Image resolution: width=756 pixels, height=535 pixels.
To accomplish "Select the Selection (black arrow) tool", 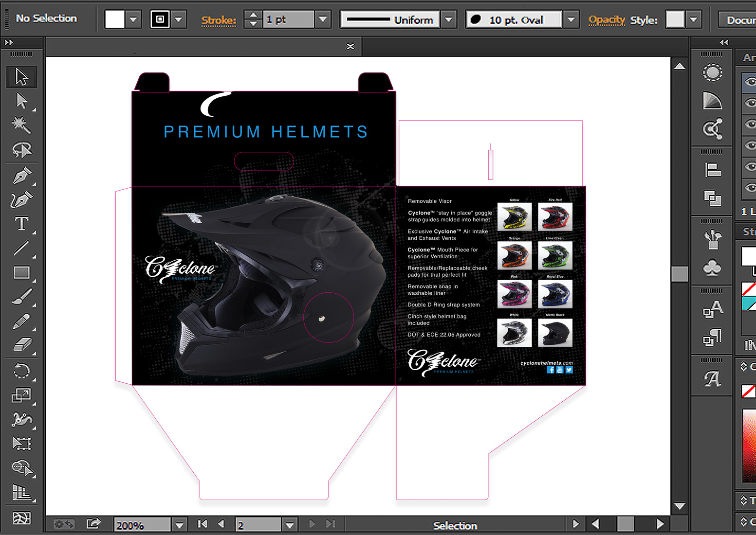I will [x=21, y=77].
